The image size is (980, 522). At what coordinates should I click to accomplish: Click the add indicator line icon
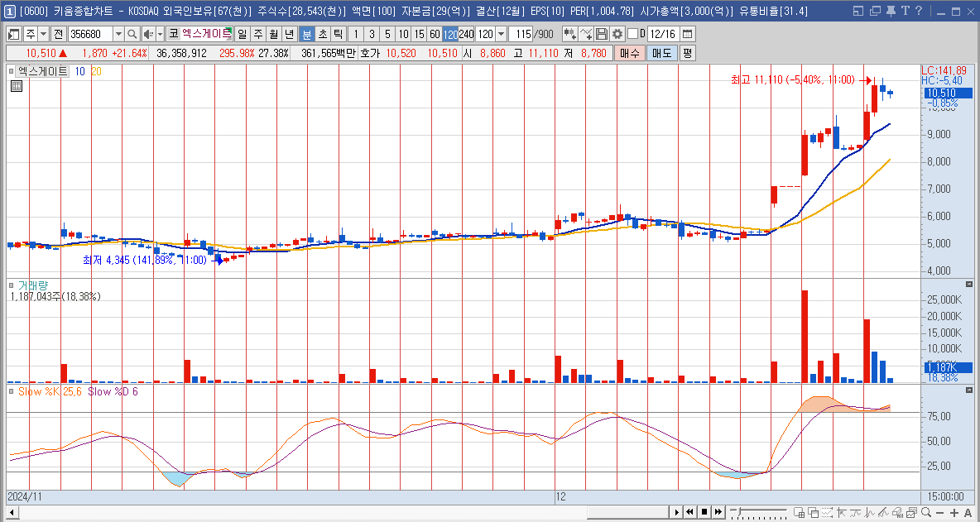pyautogui.click(x=586, y=34)
